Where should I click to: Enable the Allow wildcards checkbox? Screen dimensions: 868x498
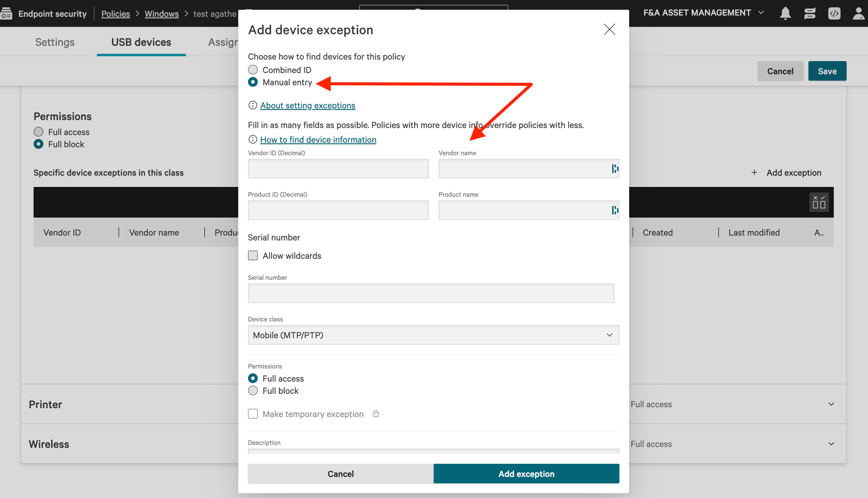(x=253, y=256)
